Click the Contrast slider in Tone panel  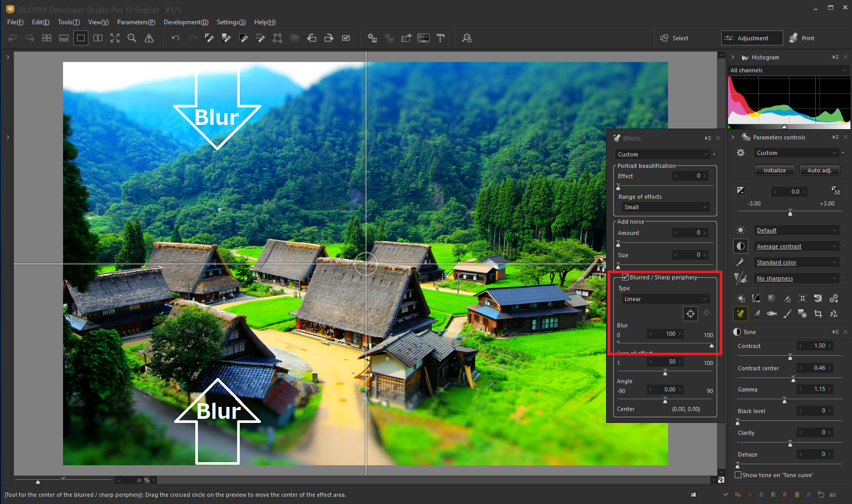coord(790,356)
